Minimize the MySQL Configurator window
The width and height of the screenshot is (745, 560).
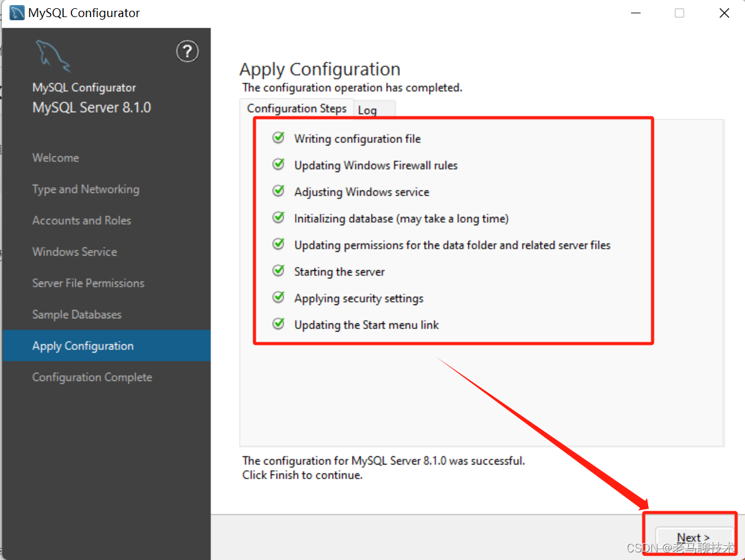pos(635,13)
